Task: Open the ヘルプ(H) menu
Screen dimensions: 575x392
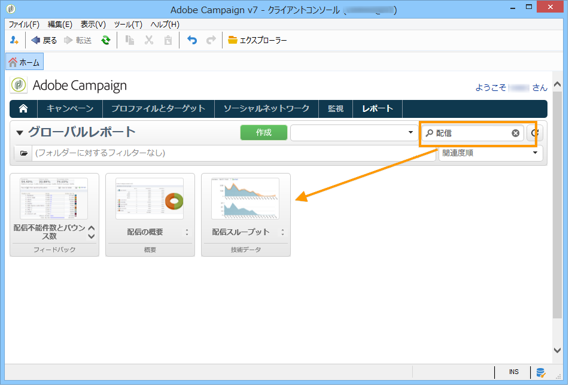Action: (x=165, y=25)
